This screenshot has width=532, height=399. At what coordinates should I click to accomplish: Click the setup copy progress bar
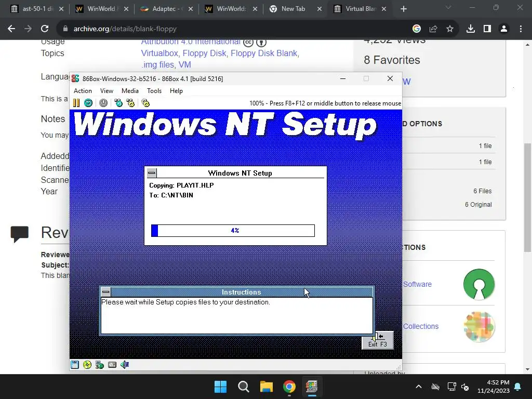pyautogui.click(x=233, y=231)
